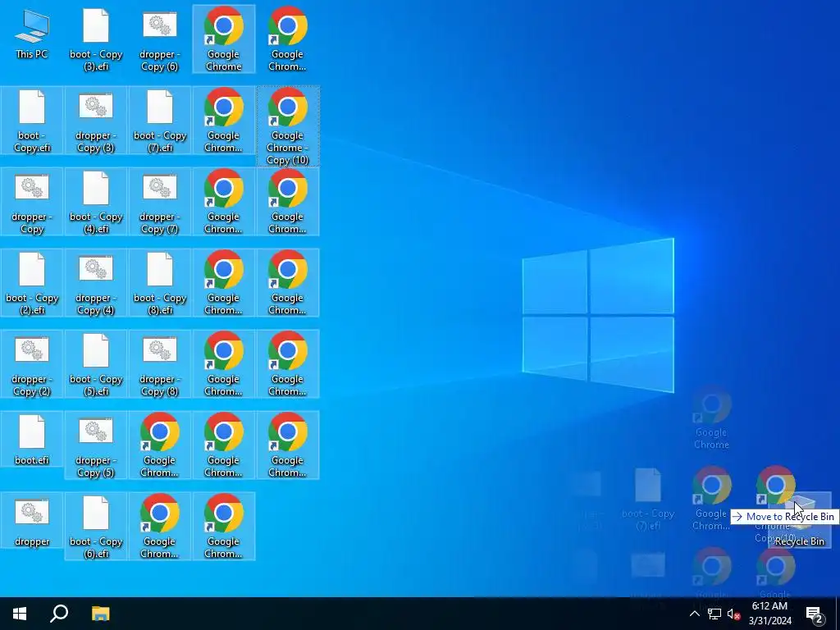This screenshot has height=630, width=840.
Task: Show hidden system tray icons
Action: pos(694,614)
